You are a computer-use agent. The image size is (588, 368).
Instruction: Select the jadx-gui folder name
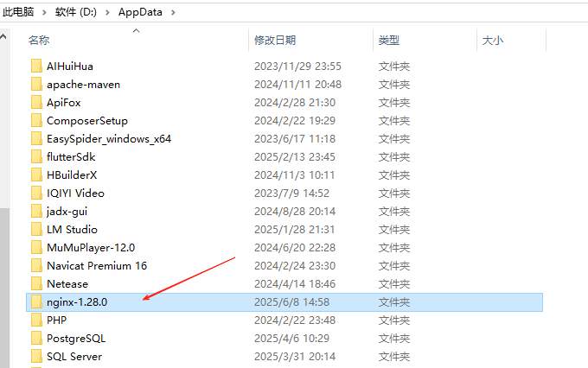click(67, 212)
